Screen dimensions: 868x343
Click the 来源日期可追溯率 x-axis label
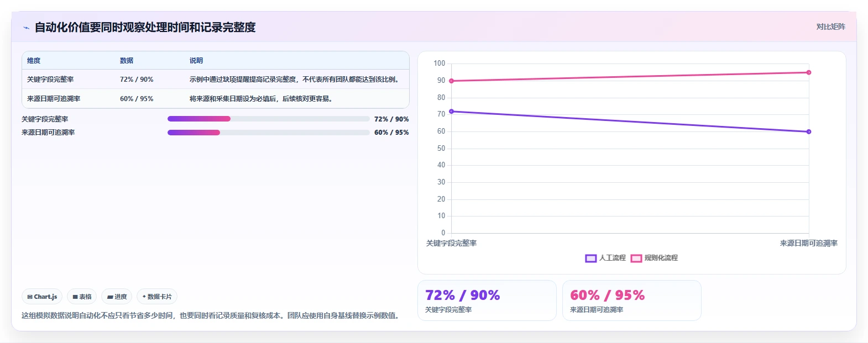(x=809, y=244)
